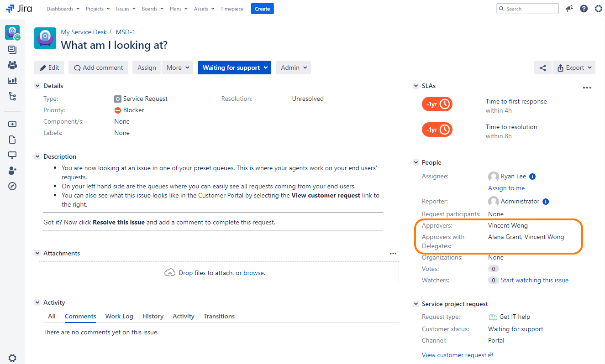Open reports chart icon in sidebar

coord(12,81)
